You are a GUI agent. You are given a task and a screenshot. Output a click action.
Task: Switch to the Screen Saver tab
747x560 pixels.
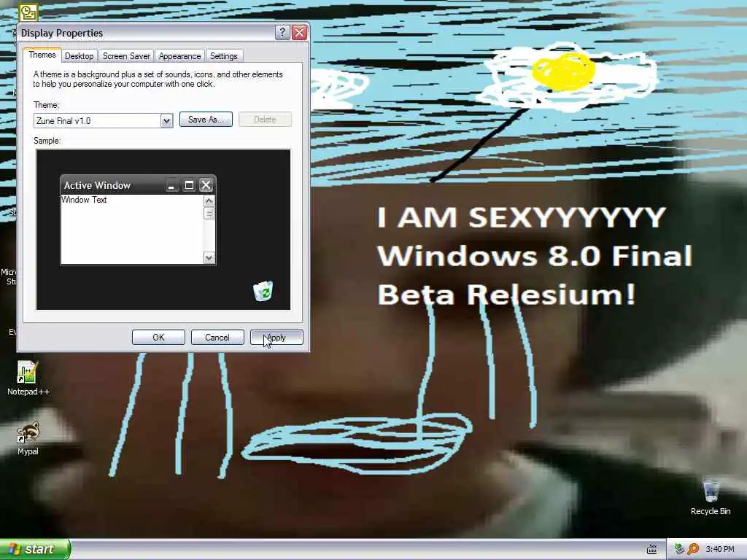(126, 55)
